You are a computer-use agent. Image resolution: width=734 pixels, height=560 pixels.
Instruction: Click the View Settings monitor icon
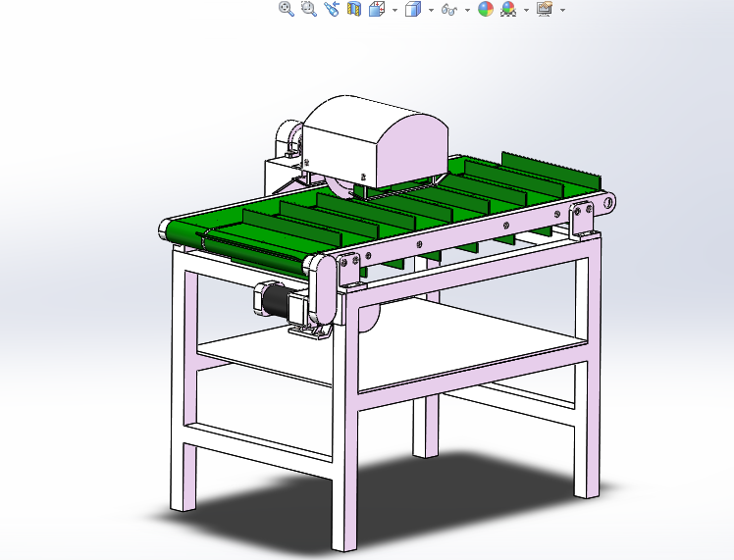click(x=545, y=9)
